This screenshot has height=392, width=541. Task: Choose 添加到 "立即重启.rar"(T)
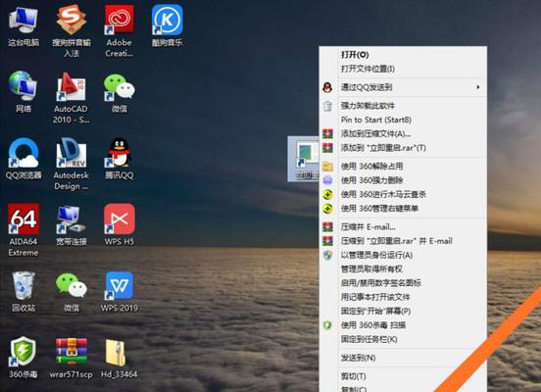403,148
